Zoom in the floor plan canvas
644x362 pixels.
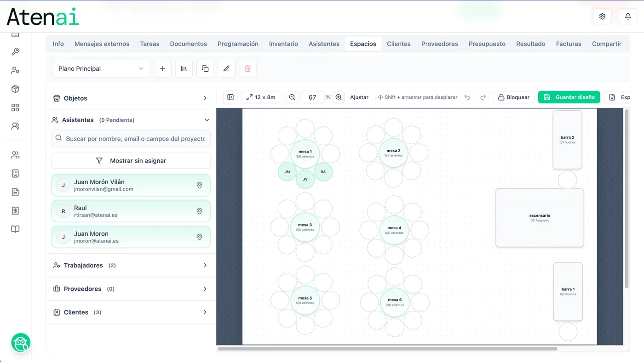[x=339, y=97]
